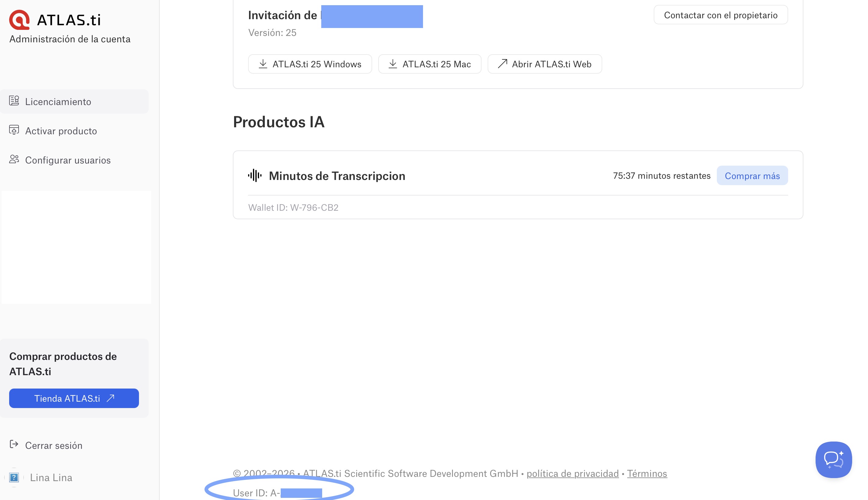Click download icon for ATLAS.ti 25 Windows

point(263,64)
